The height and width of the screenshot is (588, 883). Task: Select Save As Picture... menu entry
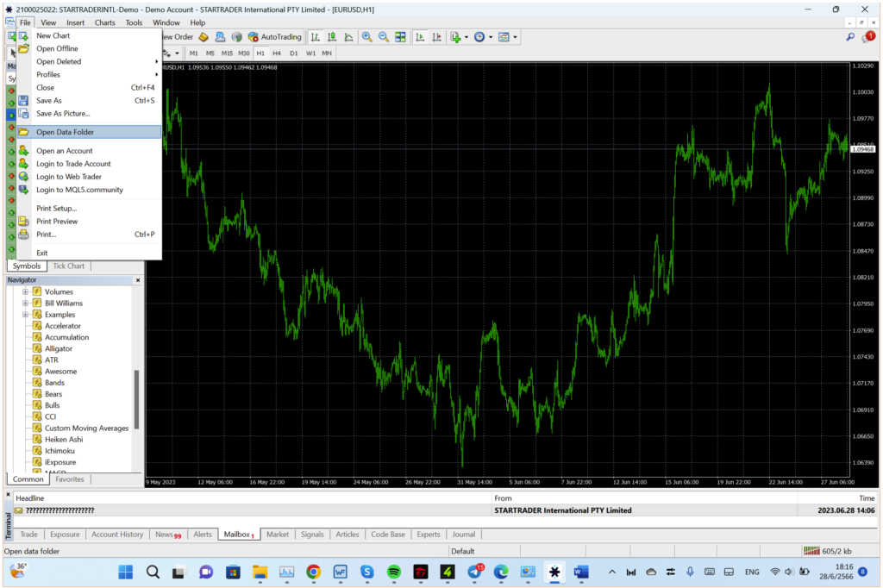(89, 113)
